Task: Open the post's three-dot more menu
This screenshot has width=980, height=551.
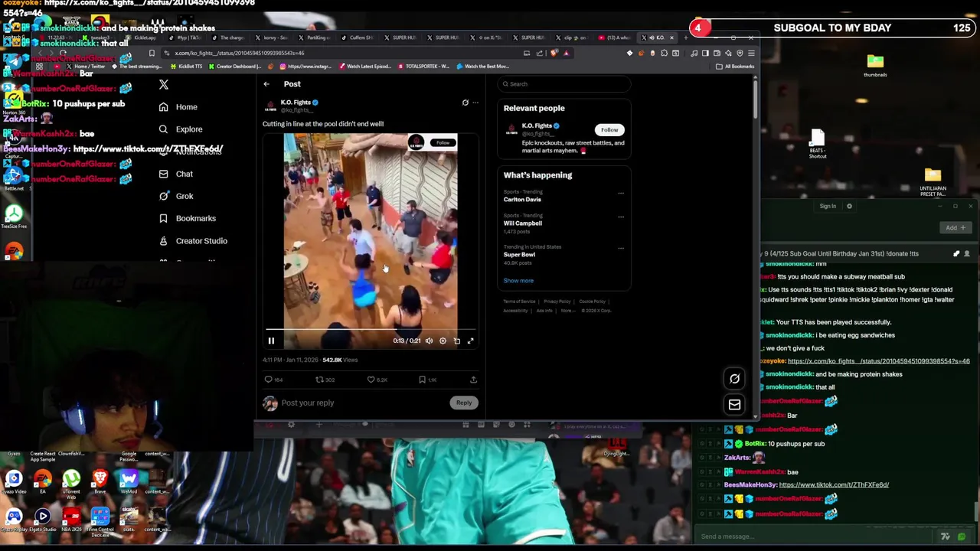Action: point(475,103)
